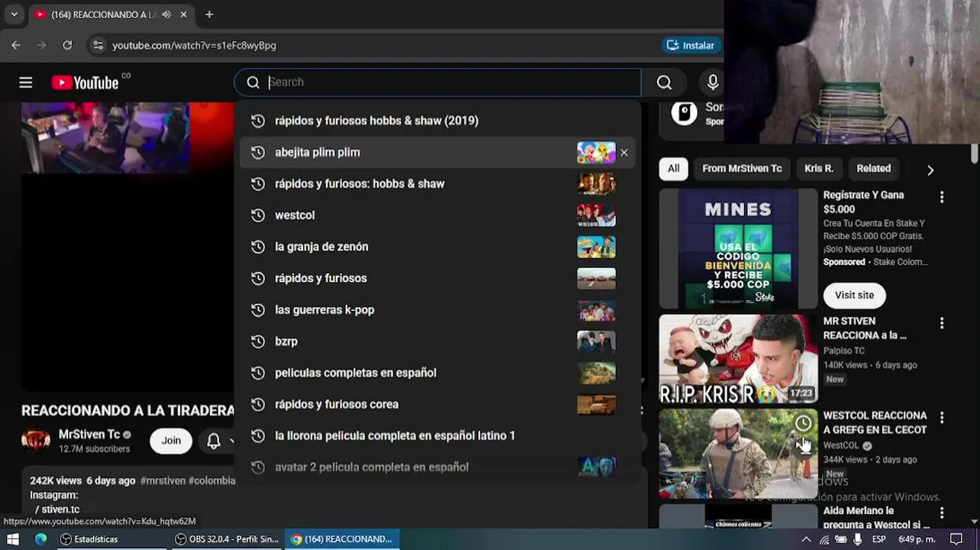The height and width of the screenshot is (550, 980).
Task: Go back in browser history
Action: [16, 45]
